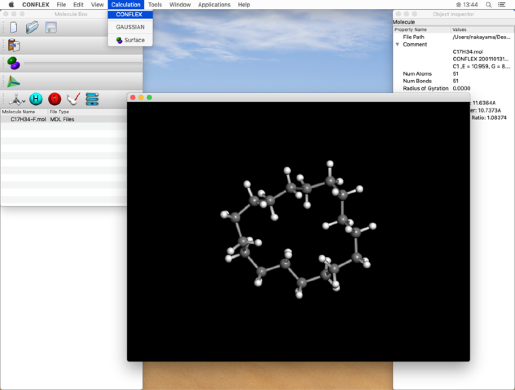Maximize the molecule viewer with green button

[x=149, y=97]
